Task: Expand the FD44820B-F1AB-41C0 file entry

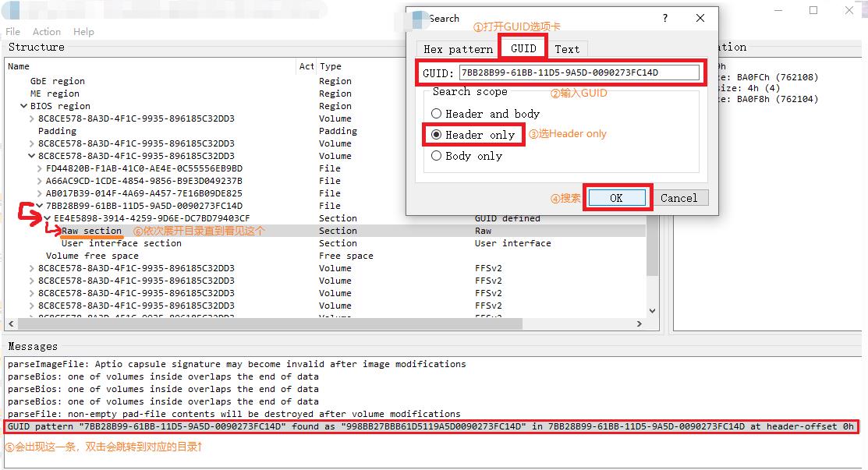Action: point(41,168)
